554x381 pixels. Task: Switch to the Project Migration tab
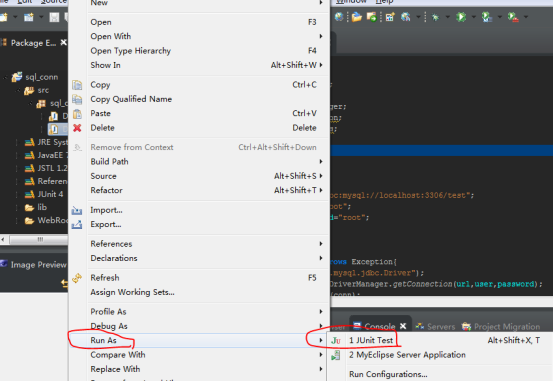point(501,327)
